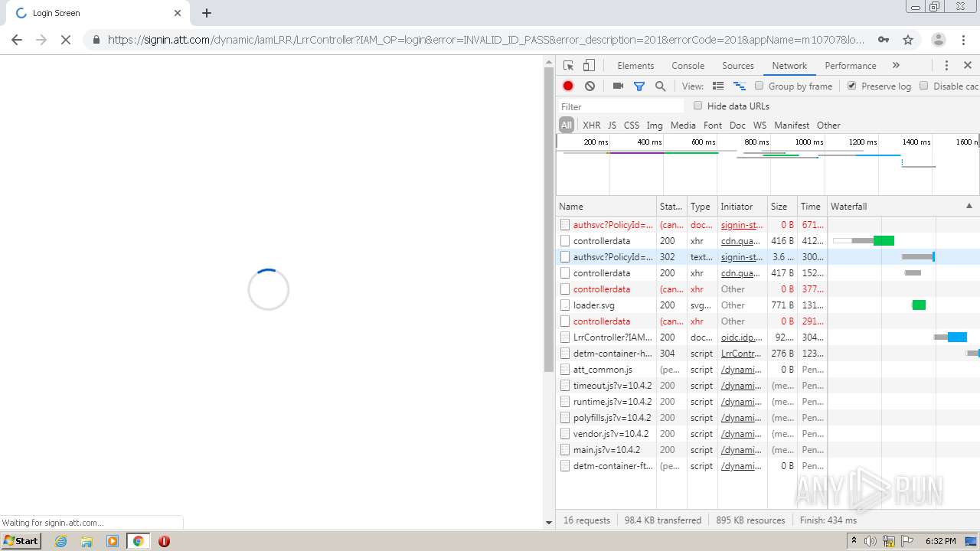This screenshot has height=551, width=980.
Task: Select the Network tab
Action: pyautogui.click(x=789, y=66)
